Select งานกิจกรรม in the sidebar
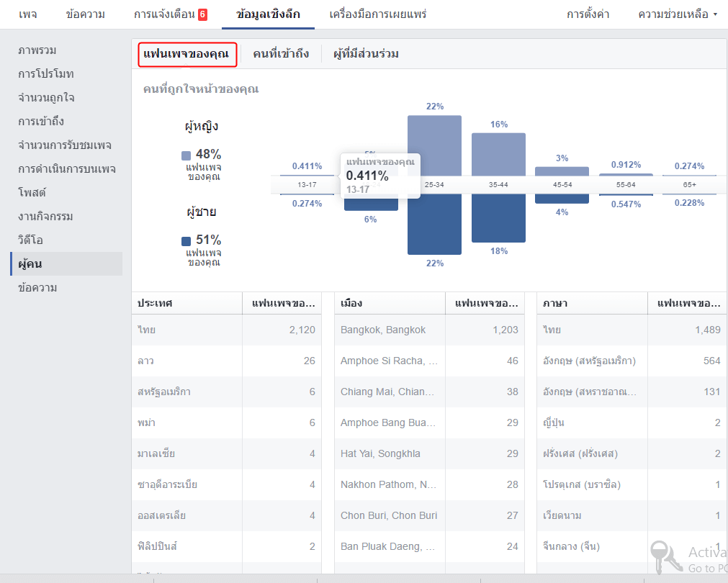 pos(45,217)
